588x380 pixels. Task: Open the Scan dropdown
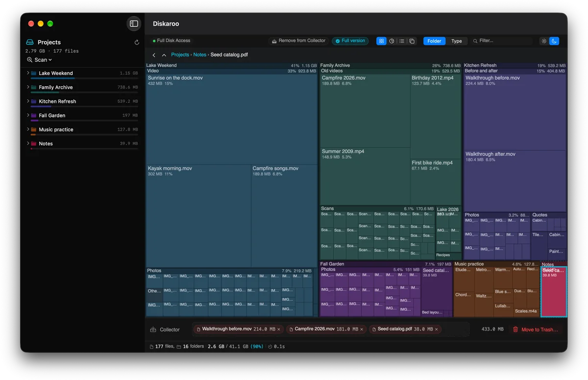point(40,60)
